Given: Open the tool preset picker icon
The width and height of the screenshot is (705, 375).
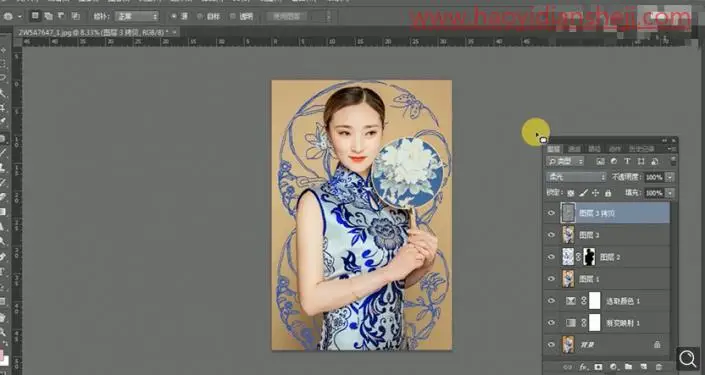Looking at the screenshot, I should click(9, 17).
